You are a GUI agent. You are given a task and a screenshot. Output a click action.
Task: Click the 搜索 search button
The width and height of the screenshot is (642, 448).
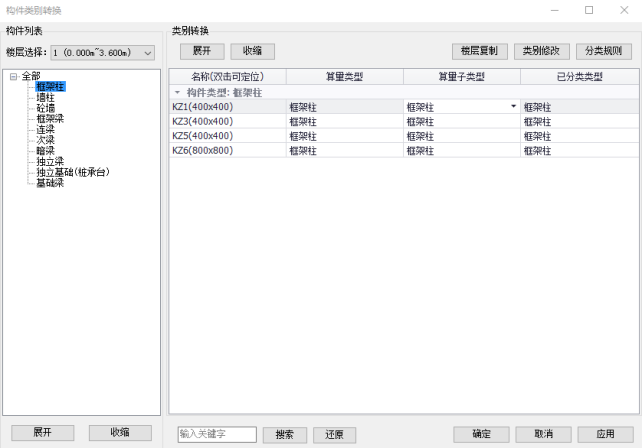285,434
